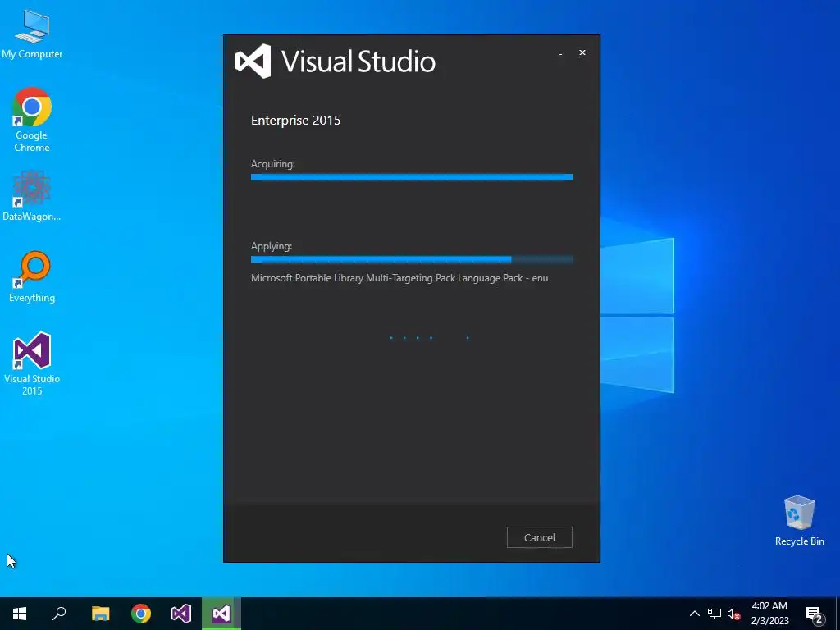
Task: Open File Explorer from the taskbar
Action: click(x=100, y=614)
